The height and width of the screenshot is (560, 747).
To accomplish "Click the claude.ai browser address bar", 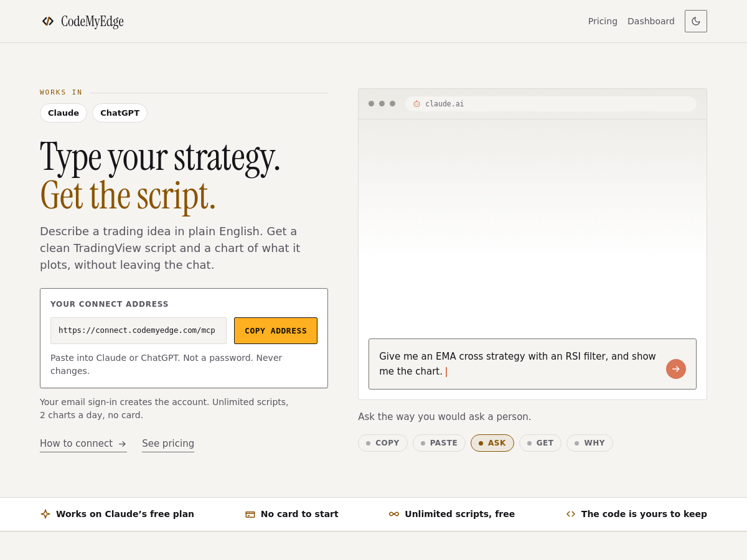I will (x=551, y=104).
